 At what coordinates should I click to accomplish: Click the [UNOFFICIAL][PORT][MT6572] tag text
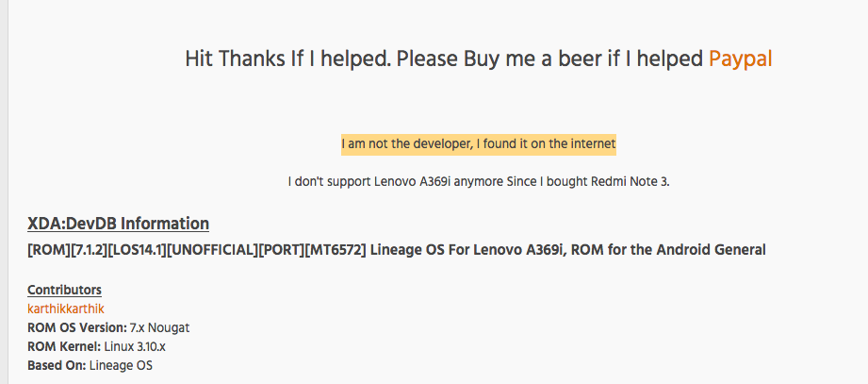(267, 250)
